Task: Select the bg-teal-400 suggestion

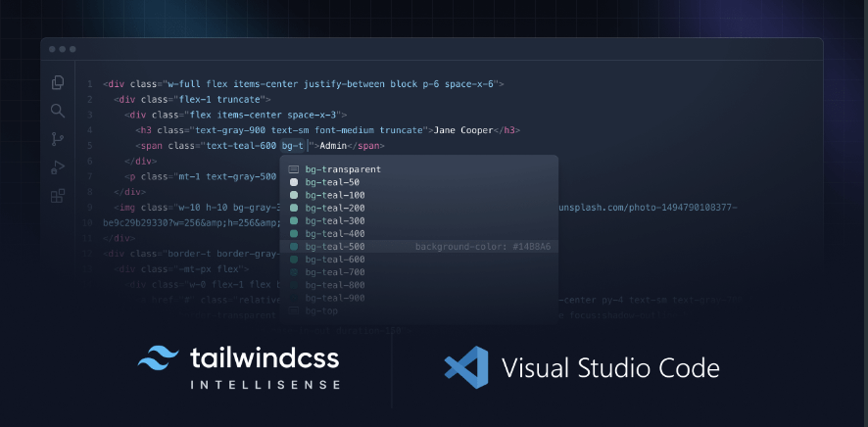Action: [x=419, y=233]
